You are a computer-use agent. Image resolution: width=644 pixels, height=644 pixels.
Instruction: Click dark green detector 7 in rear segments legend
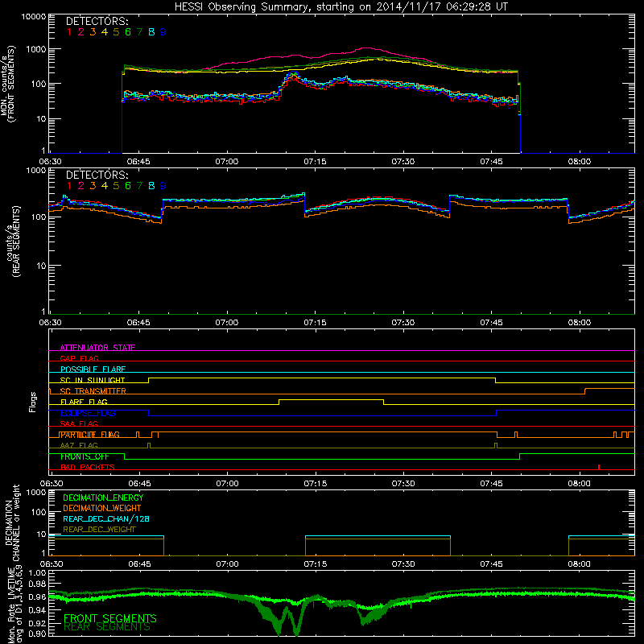(139, 186)
